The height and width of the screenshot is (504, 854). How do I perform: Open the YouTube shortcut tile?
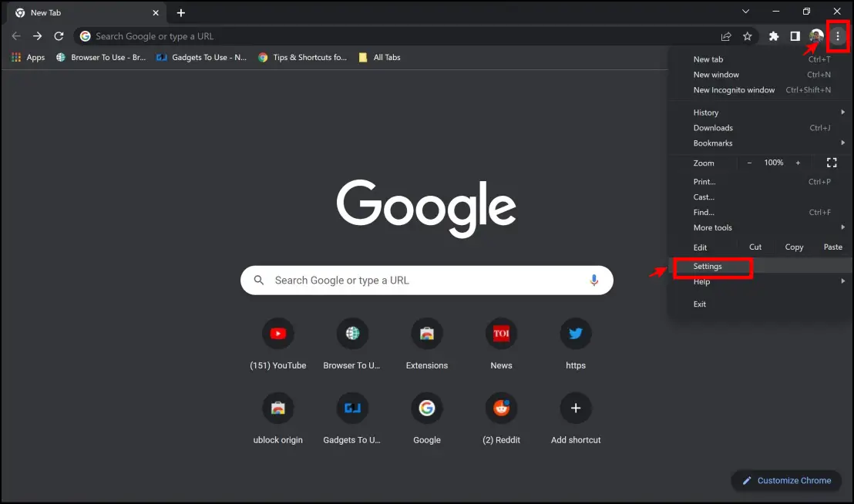(x=277, y=344)
